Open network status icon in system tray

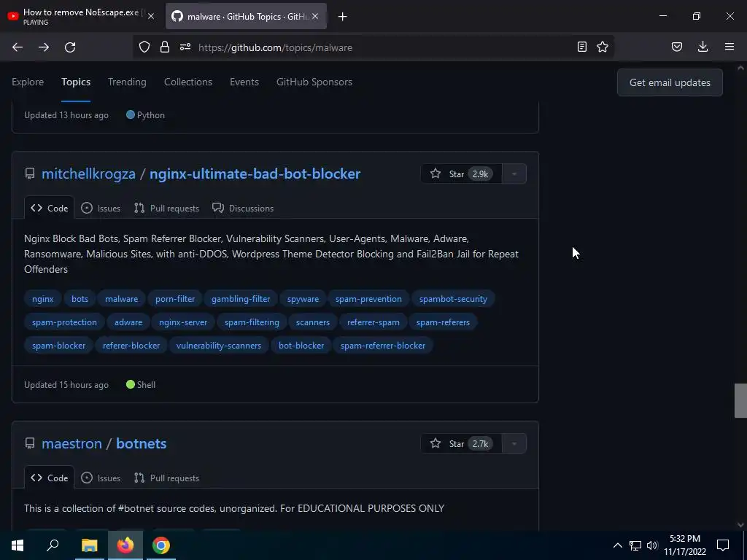(x=635, y=545)
